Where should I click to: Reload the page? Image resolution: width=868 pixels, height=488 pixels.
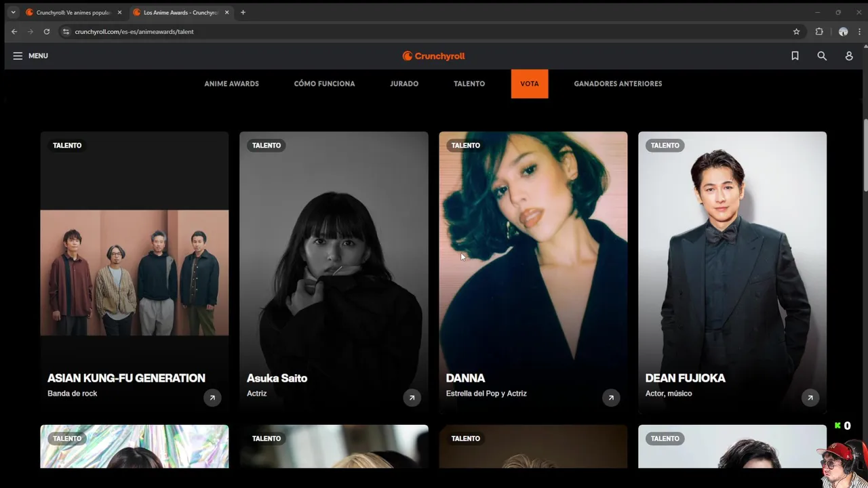click(x=47, y=31)
